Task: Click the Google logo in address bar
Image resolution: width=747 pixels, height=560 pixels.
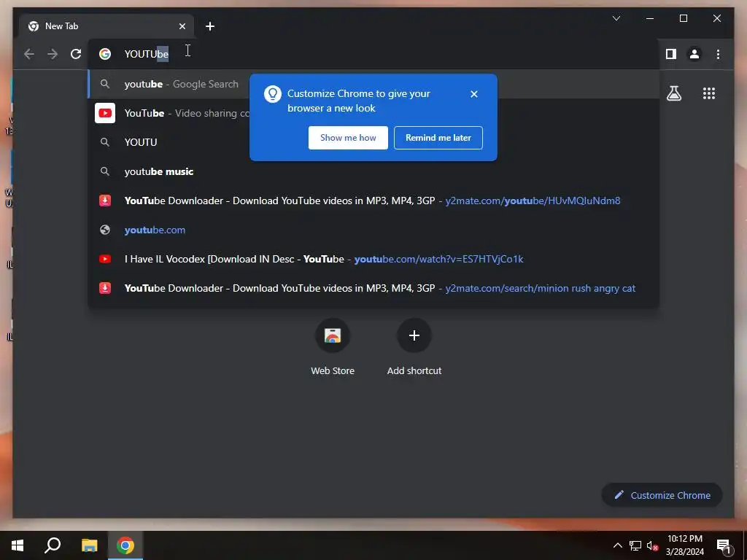Action: point(105,54)
